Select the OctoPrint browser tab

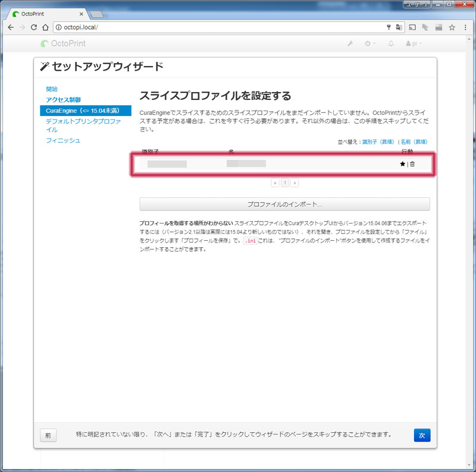tap(48, 14)
